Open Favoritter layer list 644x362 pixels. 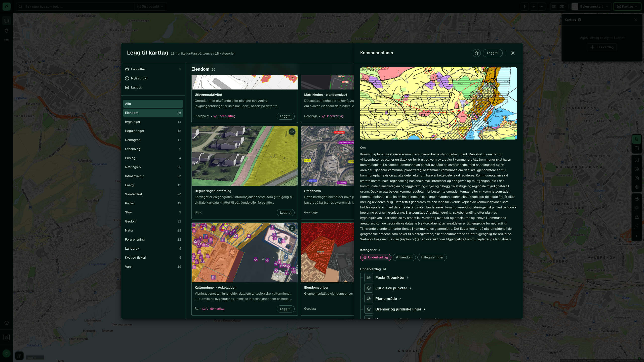pyautogui.click(x=153, y=69)
